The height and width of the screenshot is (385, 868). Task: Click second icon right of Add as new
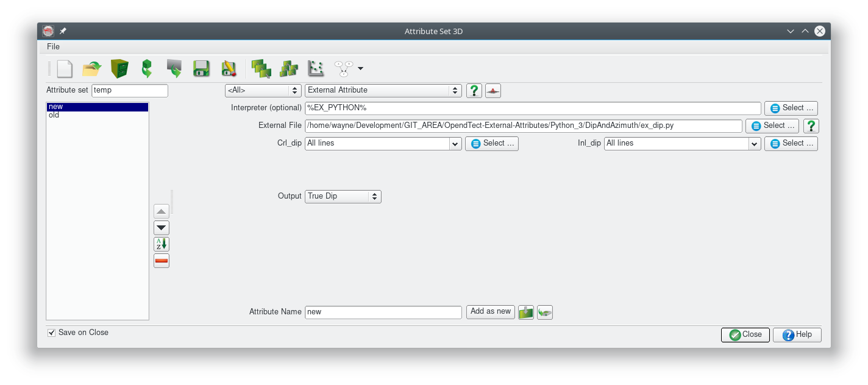pyautogui.click(x=545, y=312)
